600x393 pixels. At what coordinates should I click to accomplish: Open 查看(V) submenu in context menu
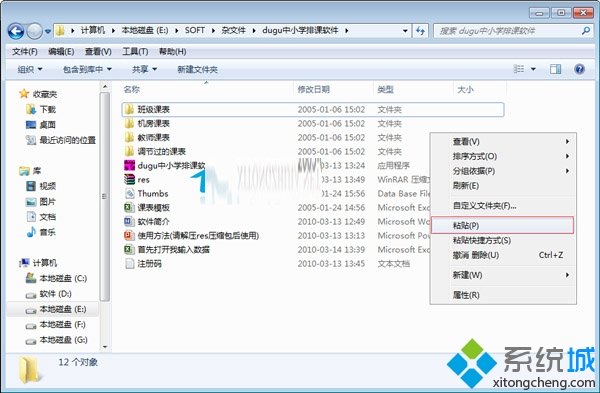point(503,142)
